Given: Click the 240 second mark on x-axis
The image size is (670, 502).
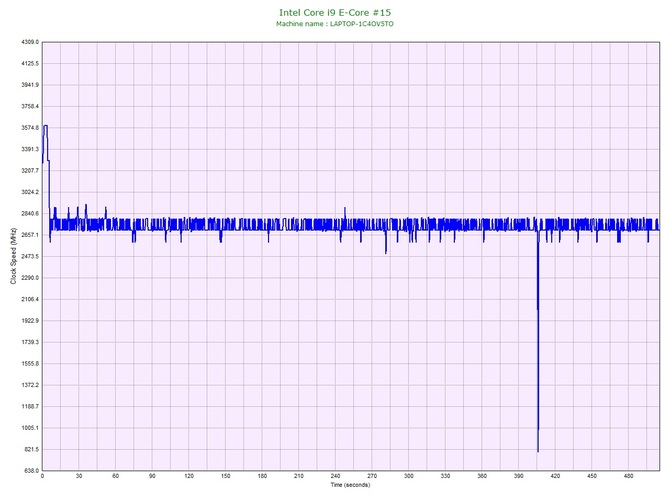Looking at the screenshot, I should [x=336, y=477].
